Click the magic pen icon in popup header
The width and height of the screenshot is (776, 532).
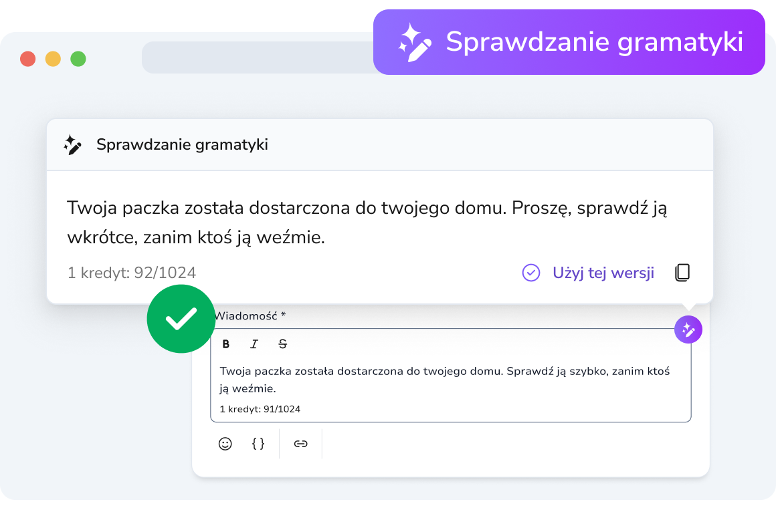pyautogui.click(x=72, y=145)
